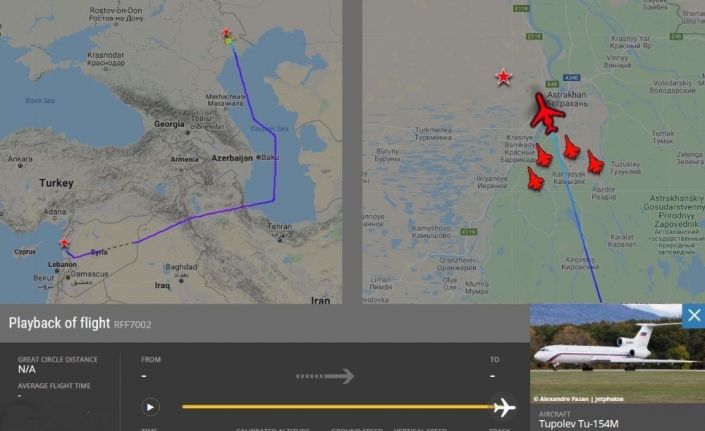This screenshot has height=431, width=705.
Task: Click the gray route arrow between From and To
Action: 326,376
